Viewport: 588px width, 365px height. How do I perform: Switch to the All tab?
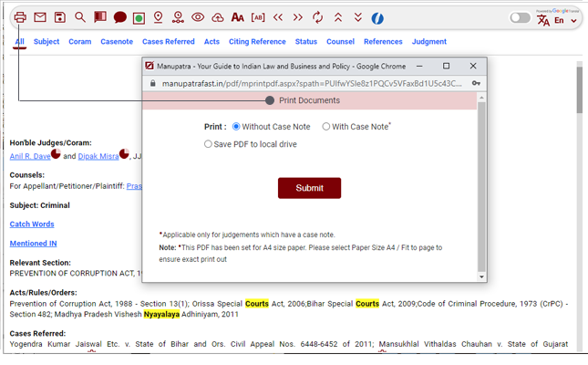(x=19, y=42)
